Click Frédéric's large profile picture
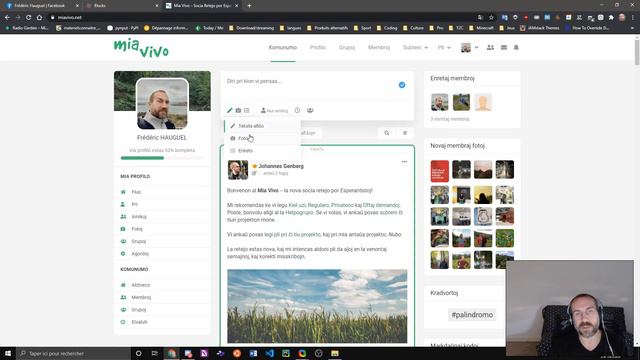The image size is (640, 360). tap(162, 104)
